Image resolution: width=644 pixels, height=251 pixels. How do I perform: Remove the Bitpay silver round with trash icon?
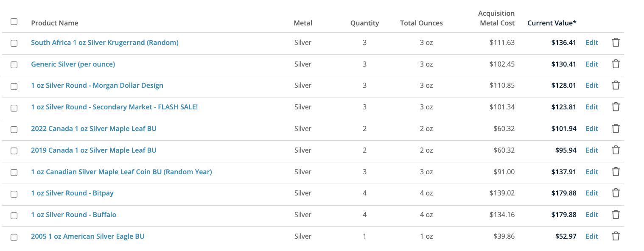[616, 193]
